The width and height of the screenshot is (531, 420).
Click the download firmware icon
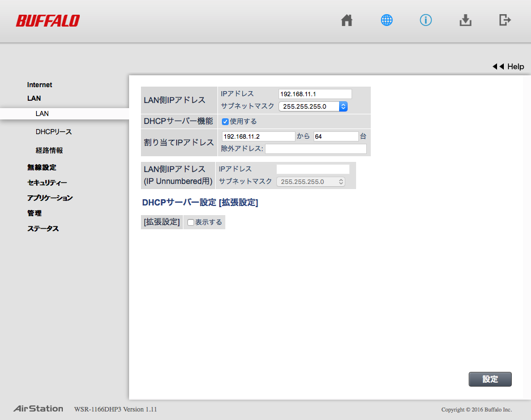[465, 20]
